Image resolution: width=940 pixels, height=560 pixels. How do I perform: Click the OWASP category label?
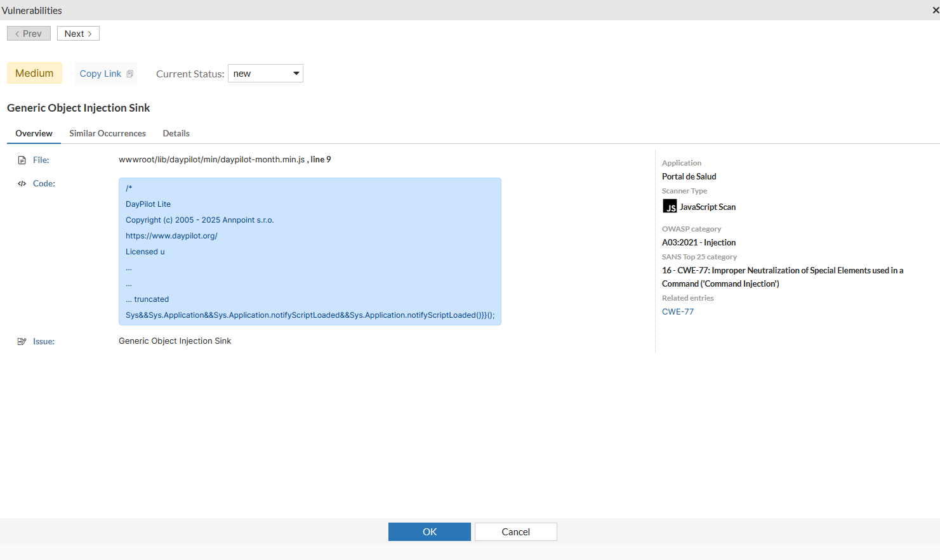point(691,229)
